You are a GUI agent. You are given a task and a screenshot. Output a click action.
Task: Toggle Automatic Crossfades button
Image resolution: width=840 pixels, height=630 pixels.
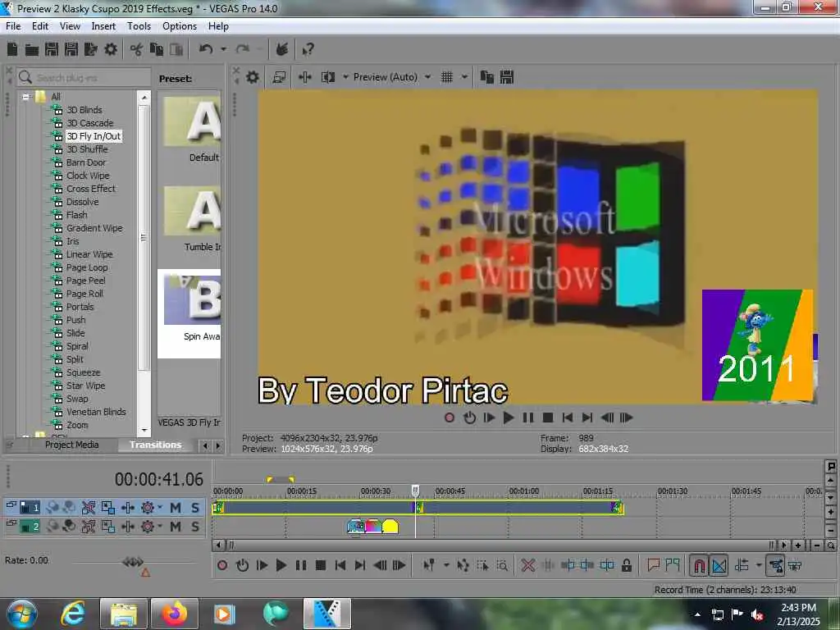click(719, 565)
